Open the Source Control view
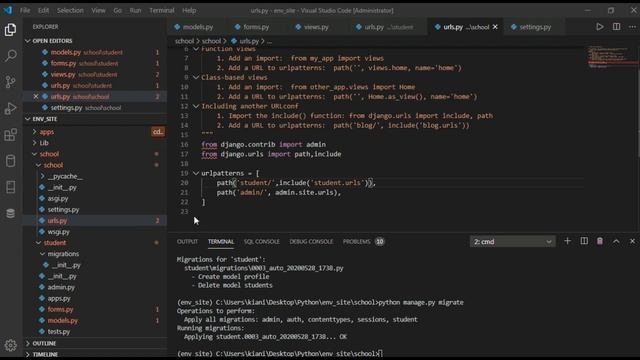Screen dimensions: 640x360 tap(11, 82)
